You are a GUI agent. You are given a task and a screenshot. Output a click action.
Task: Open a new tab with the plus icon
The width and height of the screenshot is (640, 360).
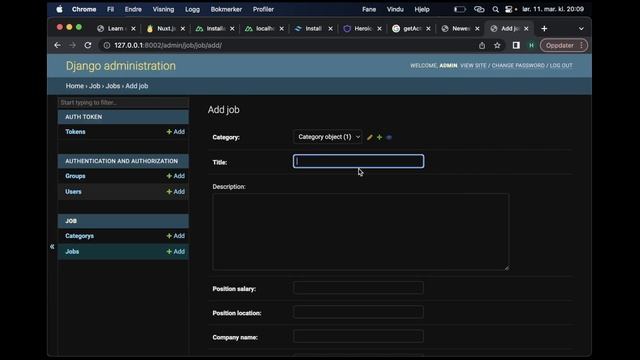pyautogui.click(x=544, y=29)
